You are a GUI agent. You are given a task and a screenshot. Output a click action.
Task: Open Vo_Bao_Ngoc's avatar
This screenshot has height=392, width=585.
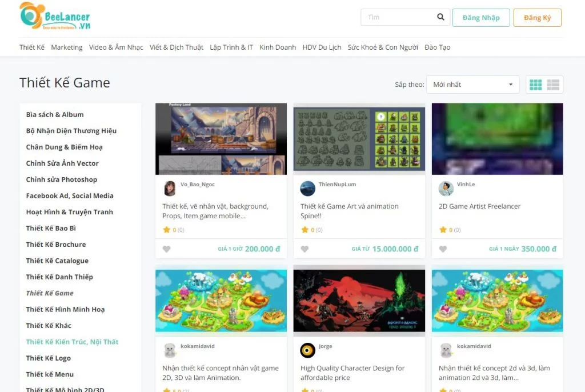(169, 189)
